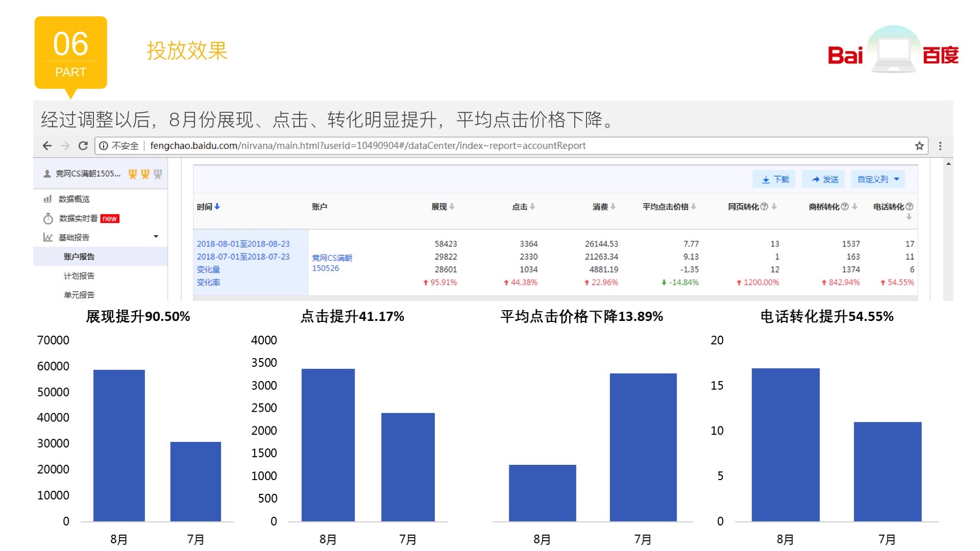Open account link 竞网CS满朝150526
980x551 pixels.
(332, 263)
